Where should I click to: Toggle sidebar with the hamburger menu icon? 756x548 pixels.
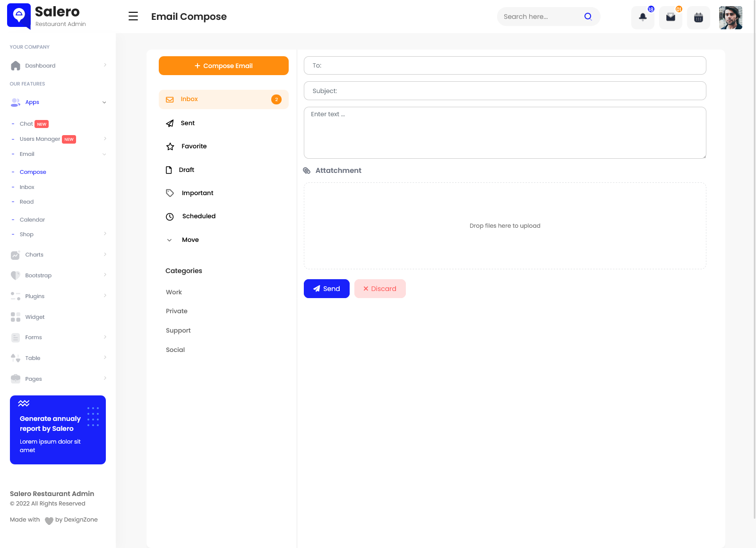(x=133, y=17)
